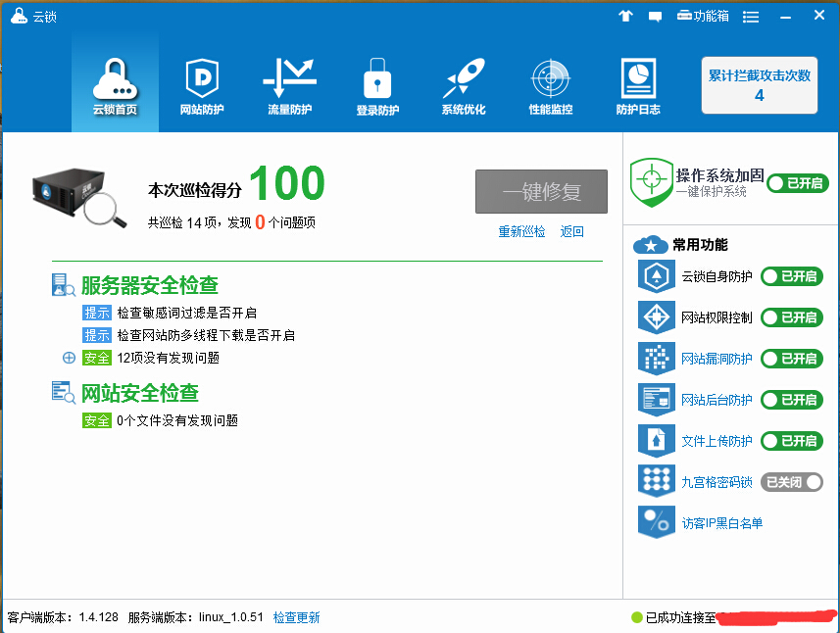The height and width of the screenshot is (633, 840).
Task: Click the 累计拦截攻击次数 counter box
Action: click(x=760, y=85)
